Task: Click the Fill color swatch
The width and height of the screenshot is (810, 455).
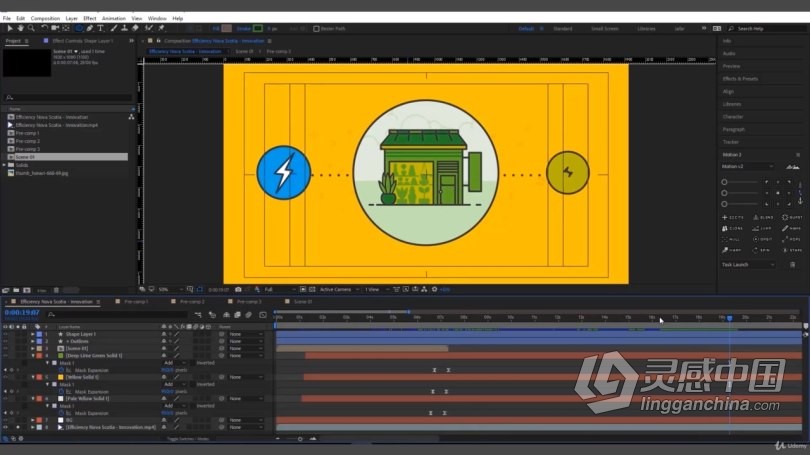Action: [226, 29]
